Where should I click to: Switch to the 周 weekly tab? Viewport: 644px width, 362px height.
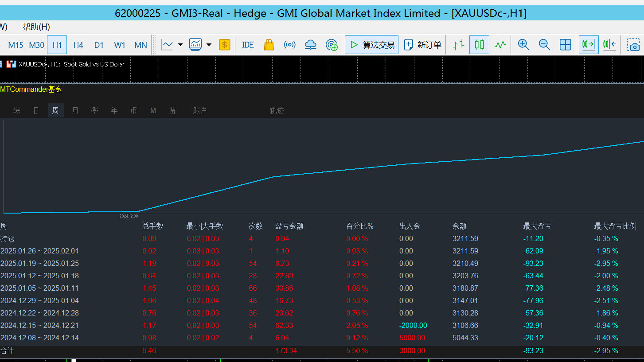pyautogui.click(x=55, y=110)
